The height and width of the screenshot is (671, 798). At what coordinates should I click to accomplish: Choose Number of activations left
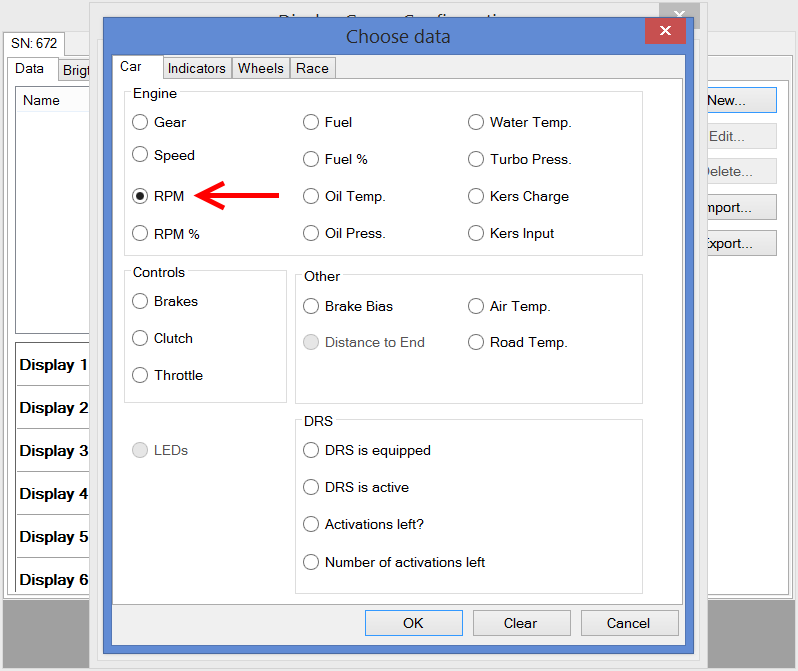click(311, 562)
